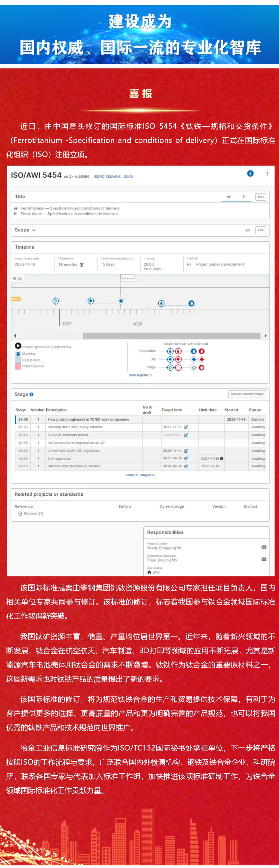Email Project Leader Wang Yonggang via envelope icon
The image size is (279, 868).
click(264, 547)
